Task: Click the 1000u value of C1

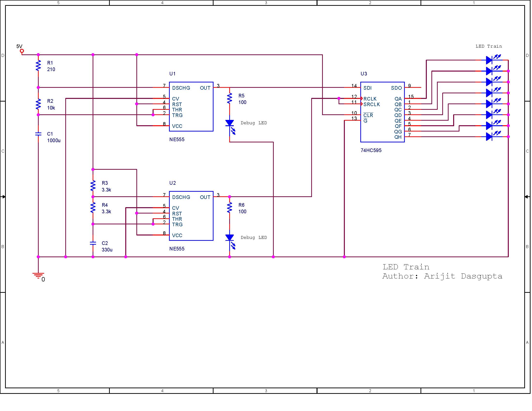Action: click(54, 141)
